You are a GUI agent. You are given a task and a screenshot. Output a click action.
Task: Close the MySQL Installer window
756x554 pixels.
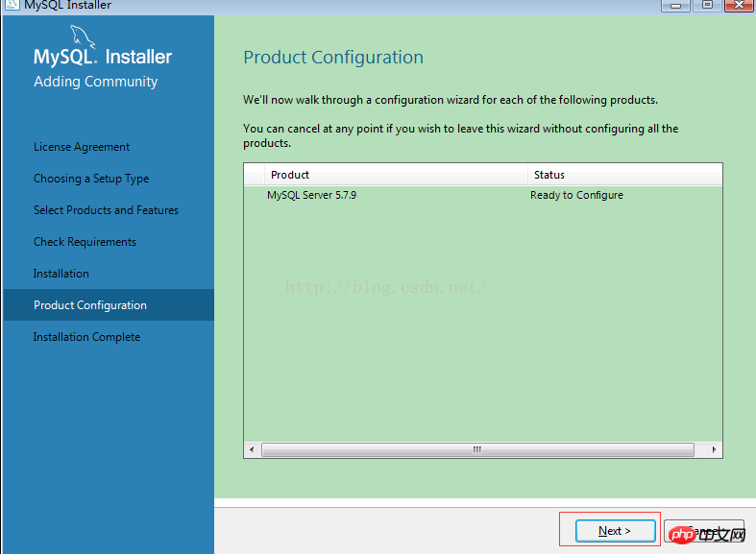(x=739, y=6)
